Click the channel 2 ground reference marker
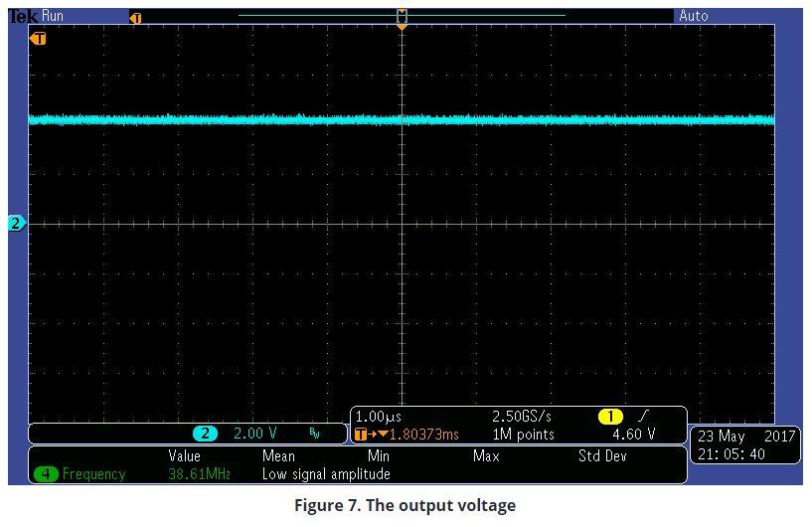 tap(17, 224)
